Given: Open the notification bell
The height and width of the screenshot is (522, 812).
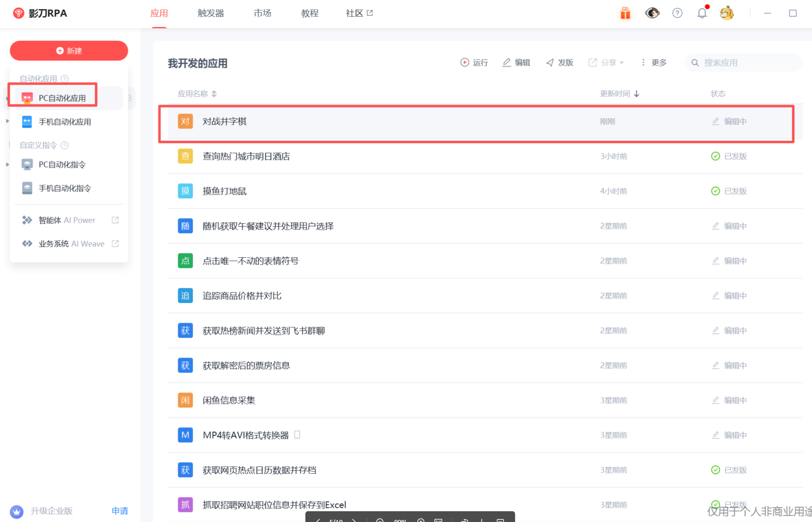Looking at the screenshot, I should click(x=702, y=13).
